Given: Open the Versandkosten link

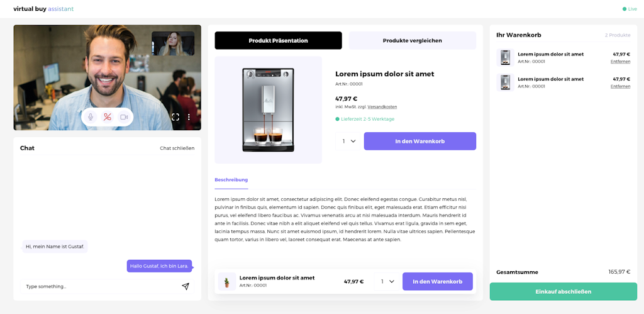Looking at the screenshot, I should [382, 107].
